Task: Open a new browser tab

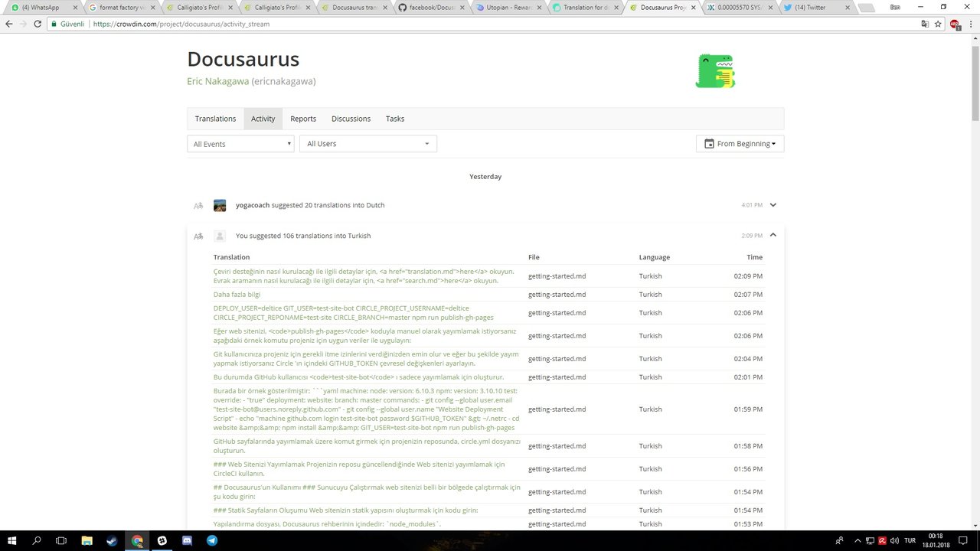Action: [x=866, y=8]
